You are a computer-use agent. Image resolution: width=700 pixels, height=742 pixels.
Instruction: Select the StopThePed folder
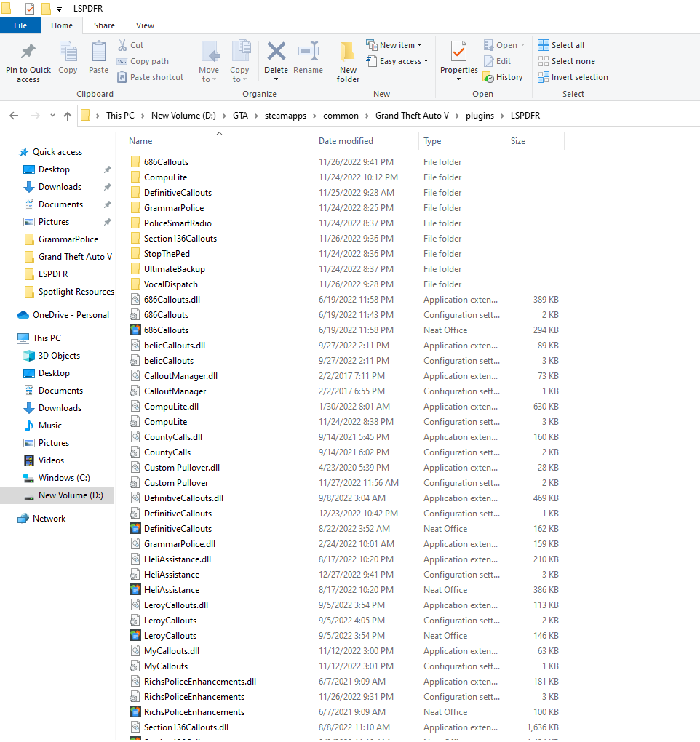click(167, 254)
